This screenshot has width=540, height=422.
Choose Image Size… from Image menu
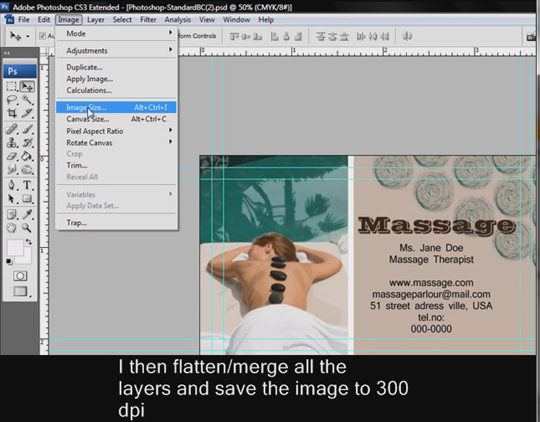click(x=116, y=107)
